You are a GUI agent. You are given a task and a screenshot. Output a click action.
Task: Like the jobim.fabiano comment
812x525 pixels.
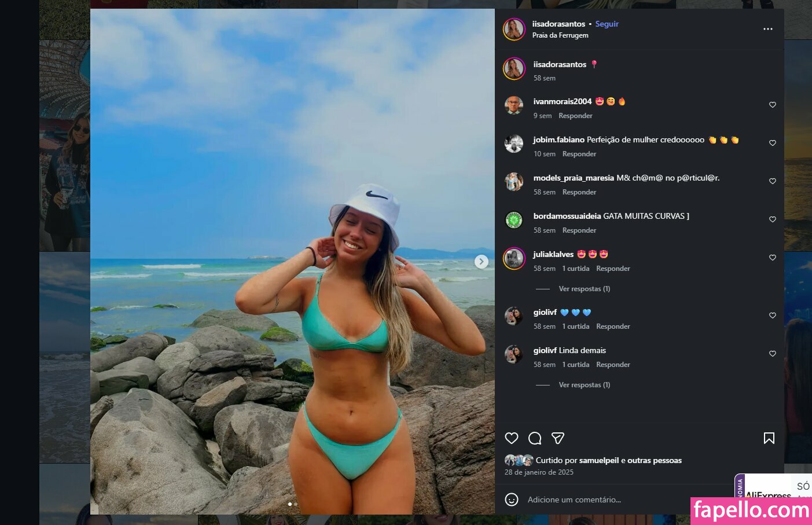[773, 143]
